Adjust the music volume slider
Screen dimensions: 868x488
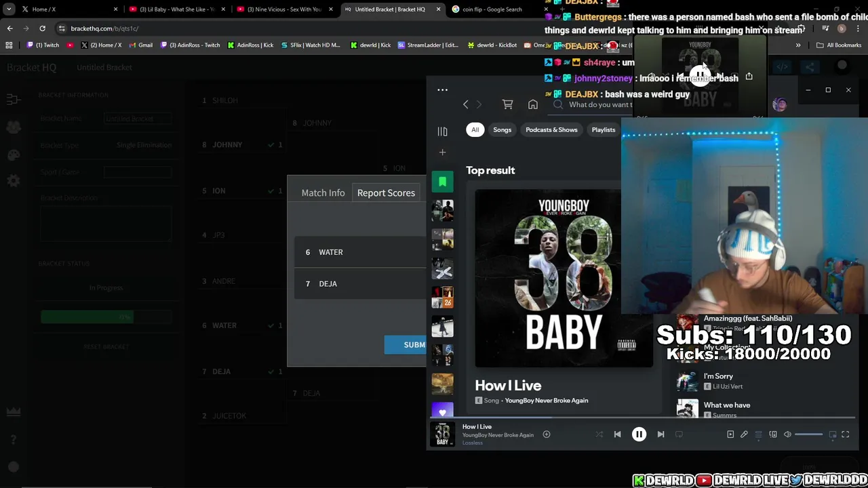tap(808, 434)
